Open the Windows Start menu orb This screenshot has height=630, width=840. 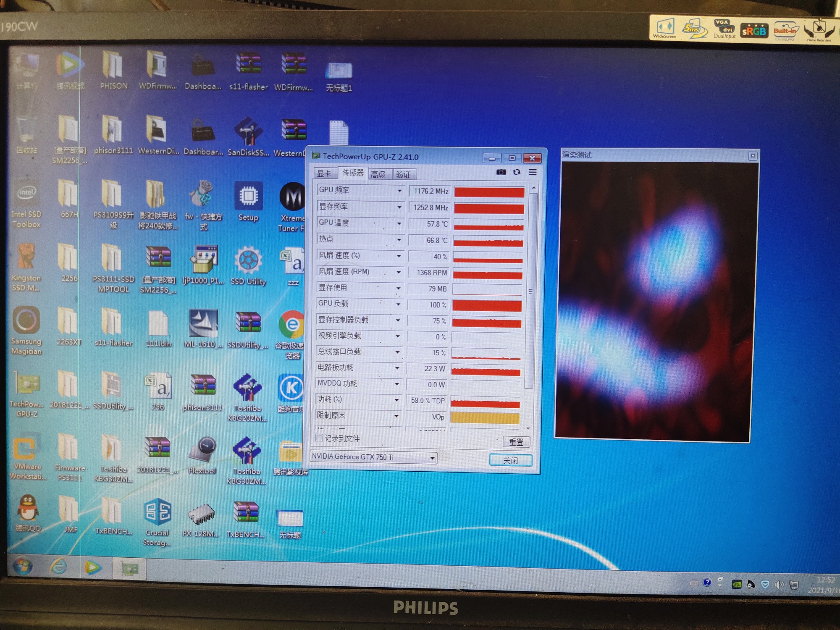[23, 566]
